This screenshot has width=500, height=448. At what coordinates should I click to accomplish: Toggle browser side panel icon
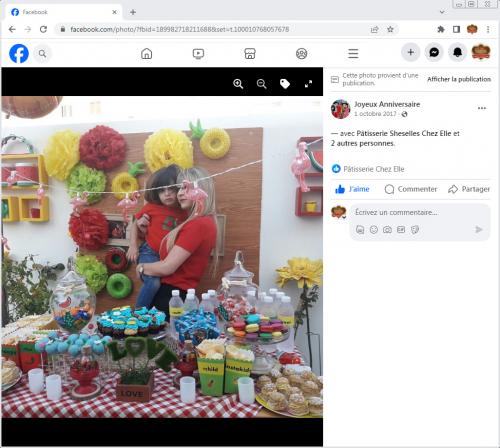pos(456,29)
